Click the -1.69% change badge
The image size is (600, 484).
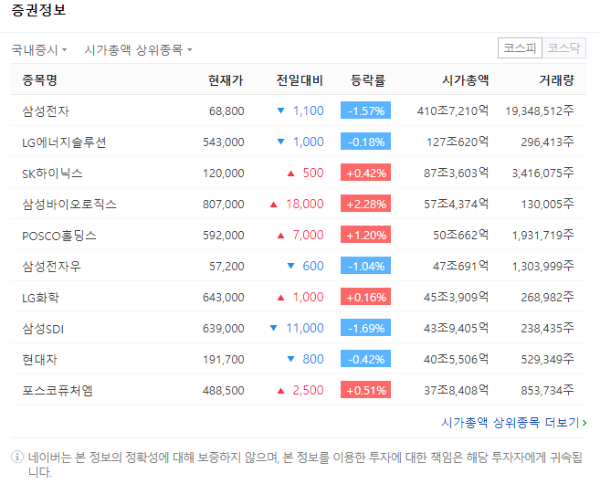[x=366, y=328]
